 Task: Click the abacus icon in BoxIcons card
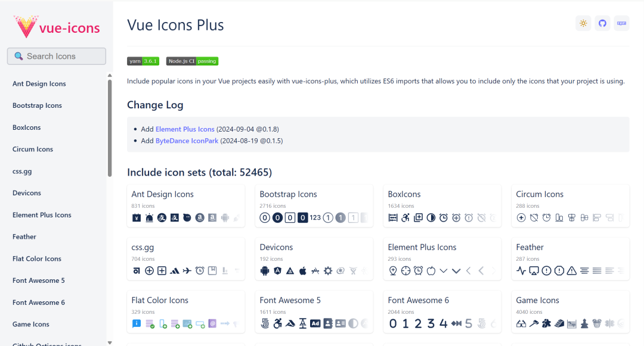393,218
